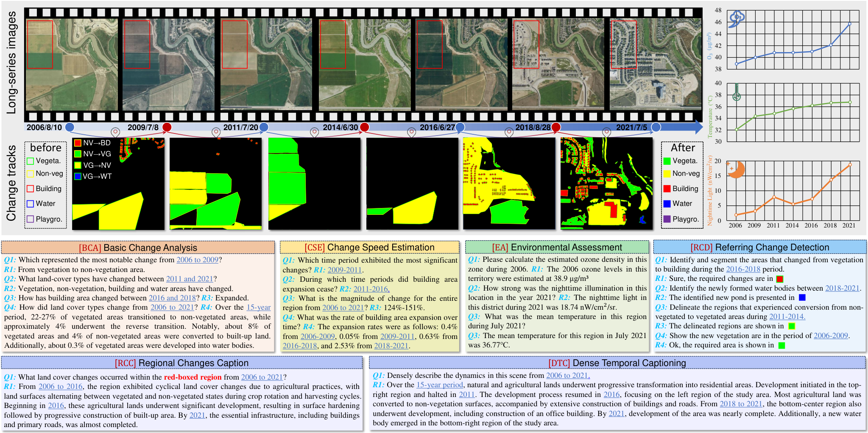
Task: Follow the '2009-2011' link in CSE R1
Action: [x=345, y=270]
